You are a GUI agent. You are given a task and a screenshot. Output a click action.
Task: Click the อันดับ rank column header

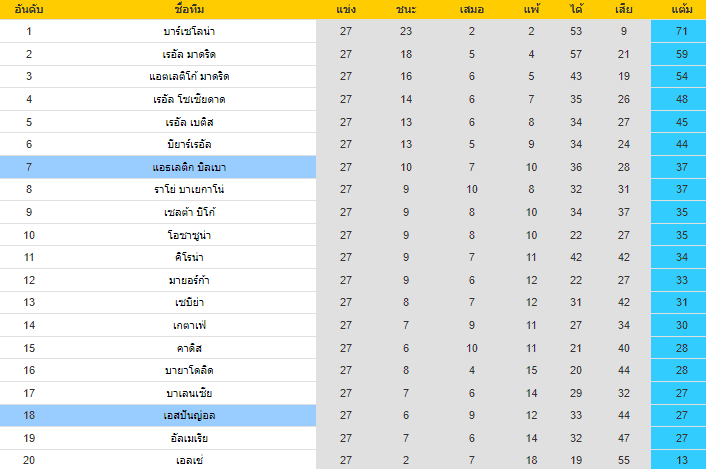tap(29, 9)
